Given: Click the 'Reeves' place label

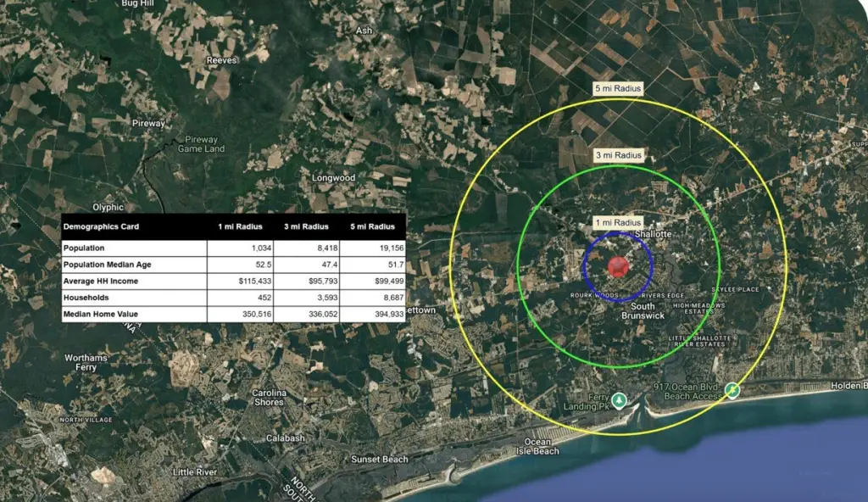Looking at the screenshot, I should [x=222, y=60].
